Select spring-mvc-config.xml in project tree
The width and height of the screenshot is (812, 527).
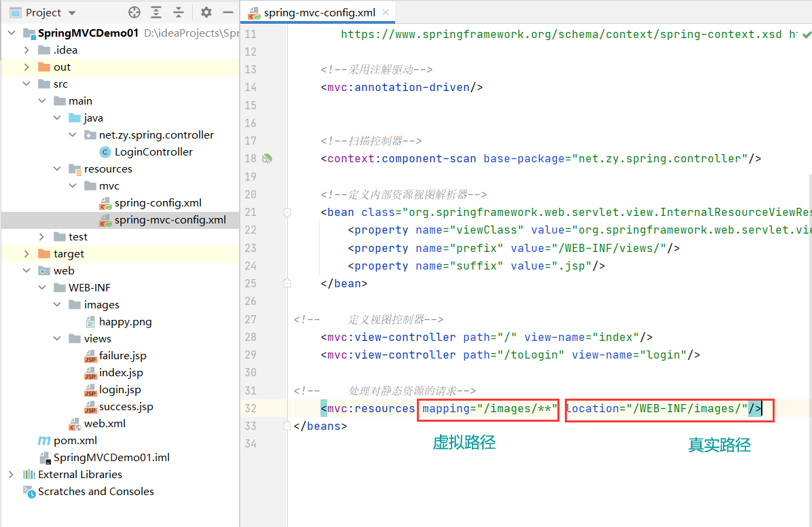tap(170, 220)
